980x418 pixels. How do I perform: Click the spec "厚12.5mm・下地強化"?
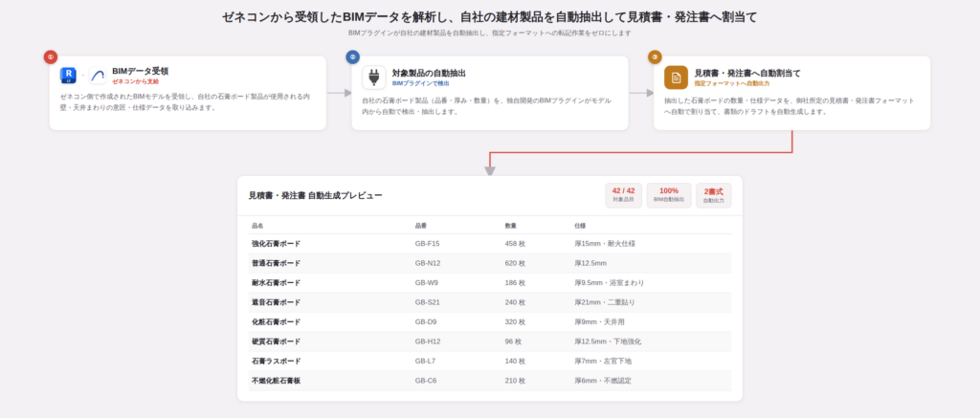tap(608, 341)
